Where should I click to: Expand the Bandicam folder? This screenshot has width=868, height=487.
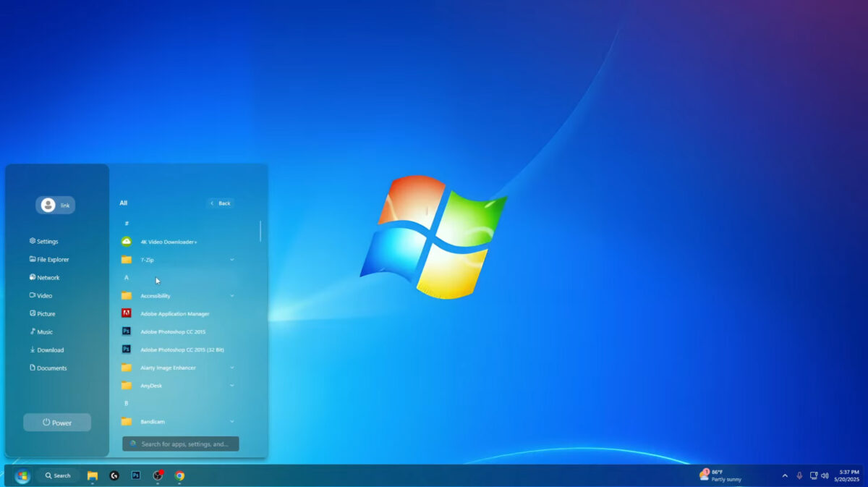coord(231,421)
